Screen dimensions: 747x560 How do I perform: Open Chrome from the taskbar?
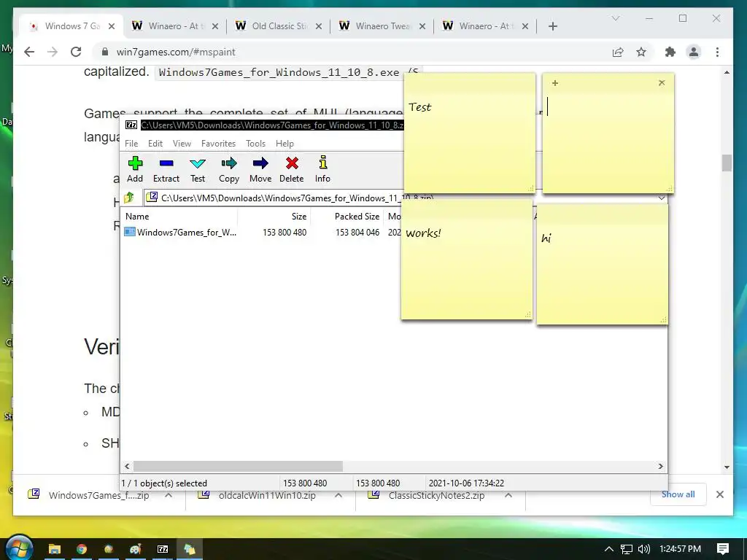pos(82,549)
